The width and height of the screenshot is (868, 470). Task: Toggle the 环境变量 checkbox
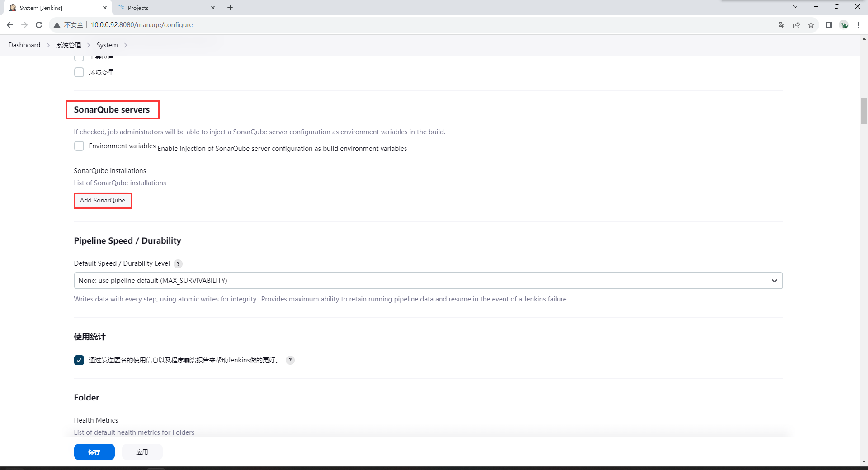click(x=79, y=72)
